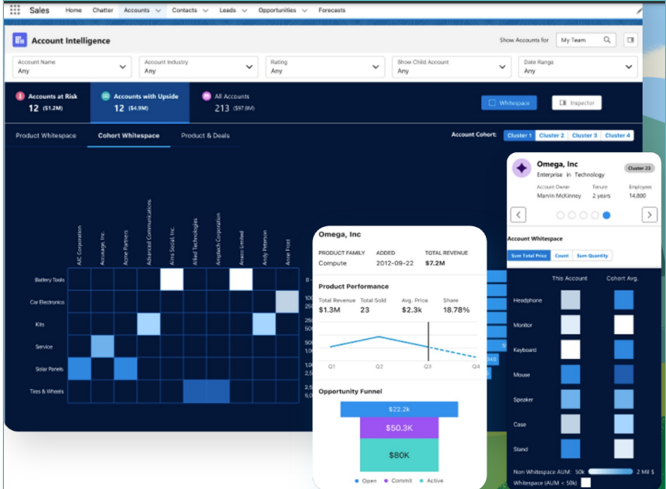Viewport: 666px width, 489px height.
Task: Open the App Launcher grid icon
Action: click(x=14, y=10)
